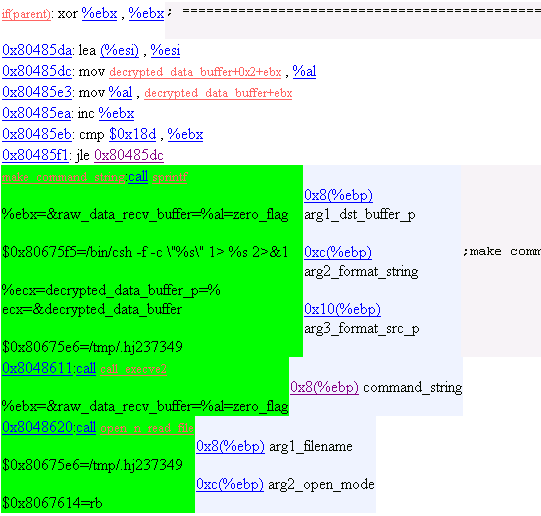541x516 pixels.
Task: Click 0xc(%ebp) next to arg2_open_mode
Action: pyautogui.click(x=230, y=485)
